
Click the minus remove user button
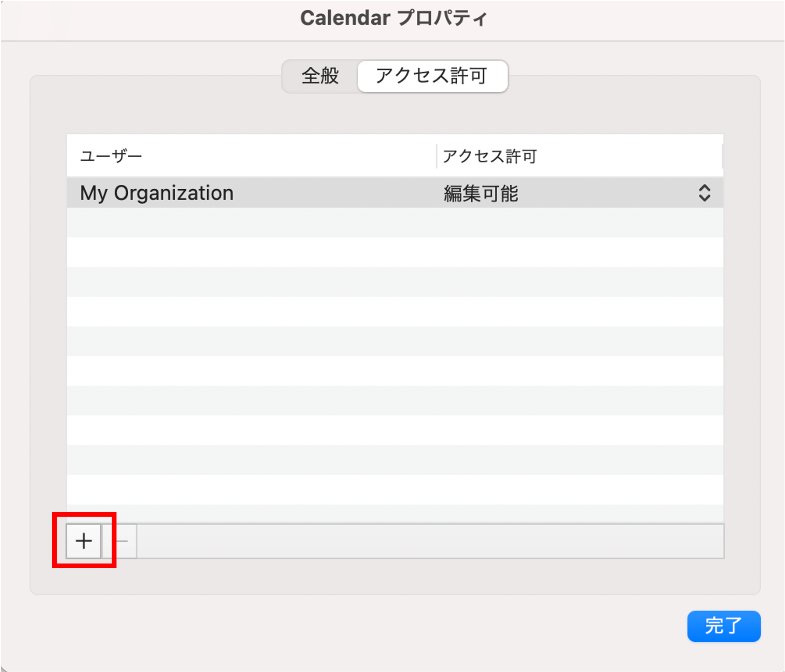[x=120, y=541]
